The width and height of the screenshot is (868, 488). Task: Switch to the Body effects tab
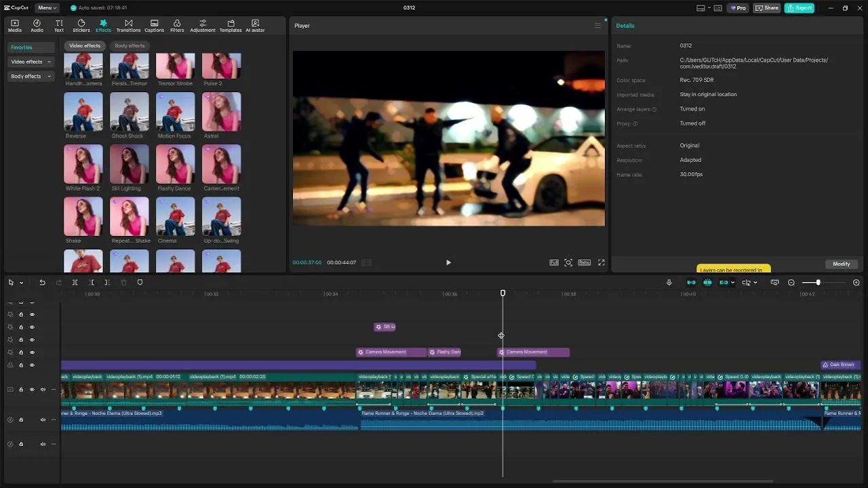click(x=130, y=46)
